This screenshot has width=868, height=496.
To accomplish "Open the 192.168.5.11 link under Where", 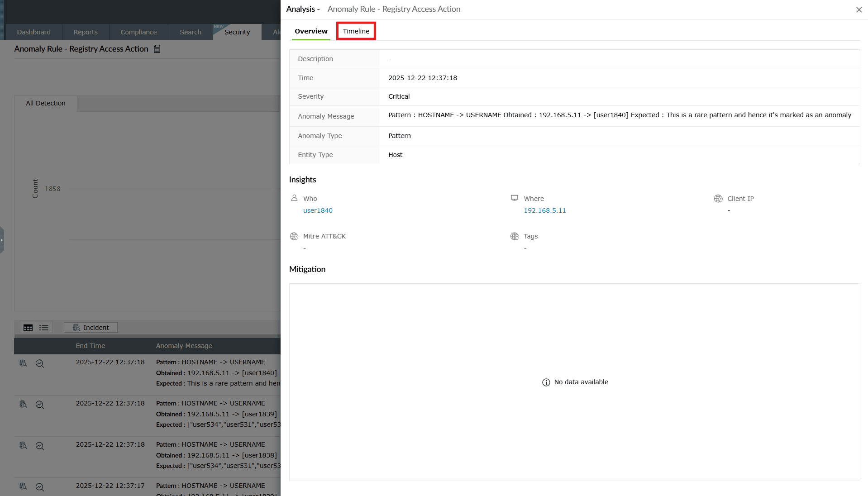I will [544, 210].
